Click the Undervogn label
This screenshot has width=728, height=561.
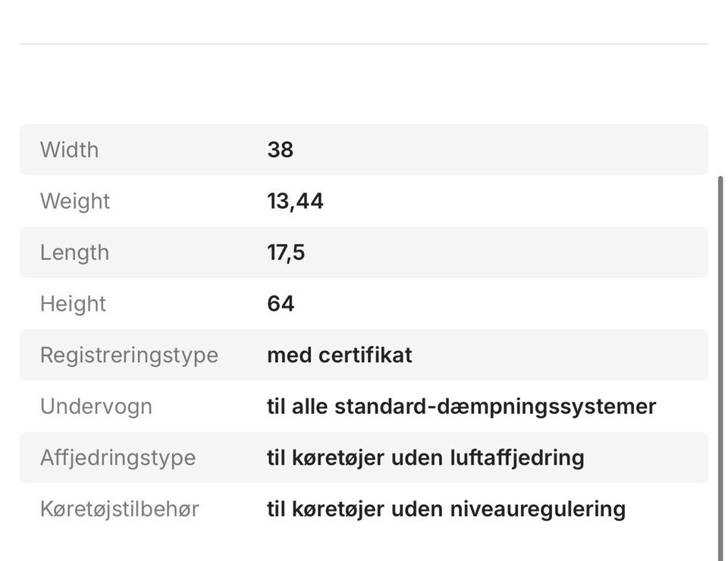(96, 406)
